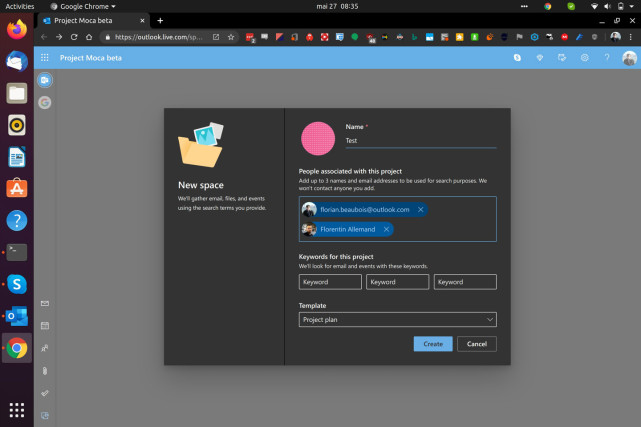Click the first Keyword input field

tap(330, 282)
